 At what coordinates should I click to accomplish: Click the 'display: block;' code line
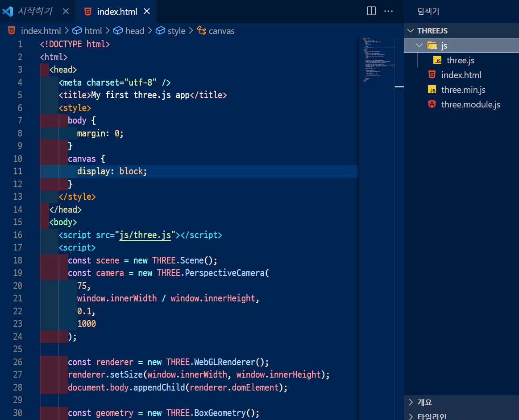(x=112, y=171)
